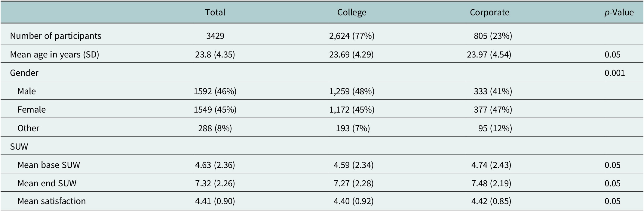Click the Gender row label
This screenshot has width=644, height=211.
[24, 73]
